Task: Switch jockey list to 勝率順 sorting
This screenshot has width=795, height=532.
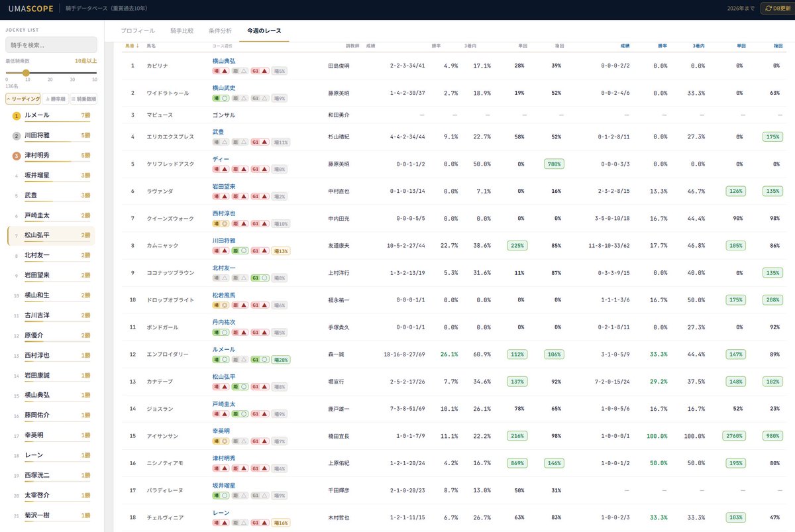Action: point(55,99)
